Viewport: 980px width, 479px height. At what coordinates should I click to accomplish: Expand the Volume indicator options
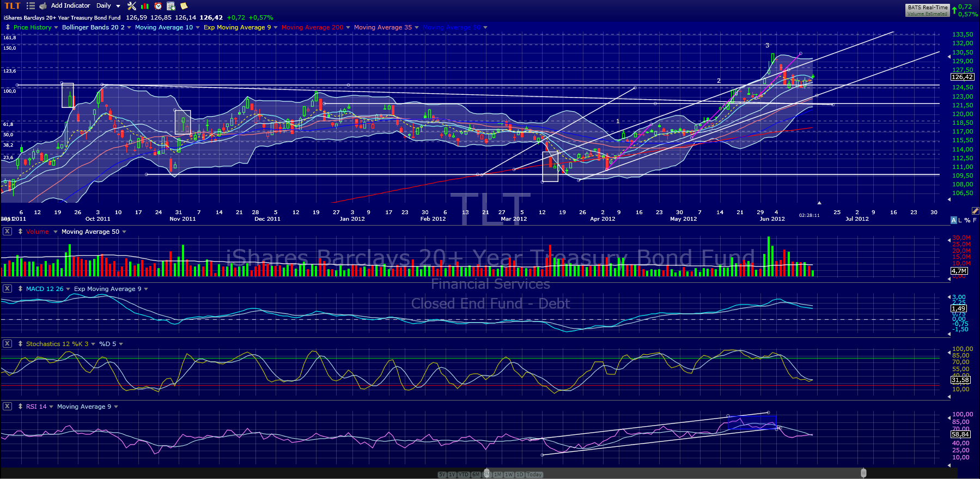[55, 232]
